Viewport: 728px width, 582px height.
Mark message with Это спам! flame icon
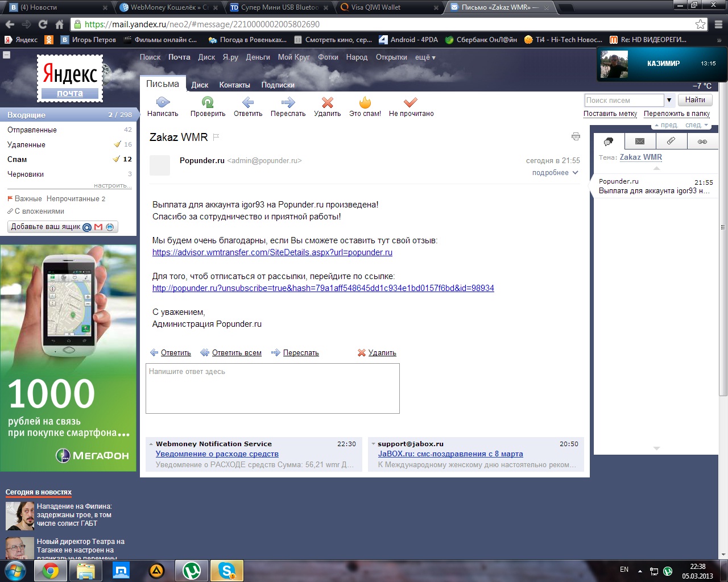[365, 102]
